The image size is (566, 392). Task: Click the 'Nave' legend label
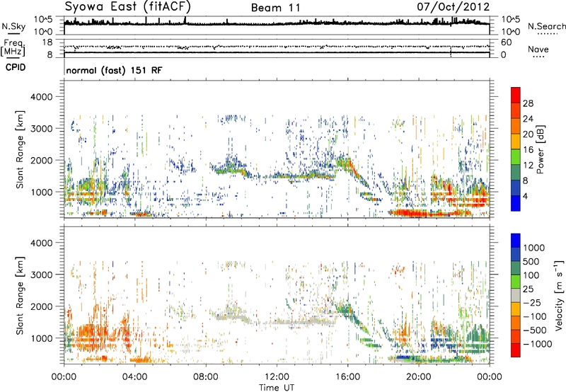tap(538, 49)
